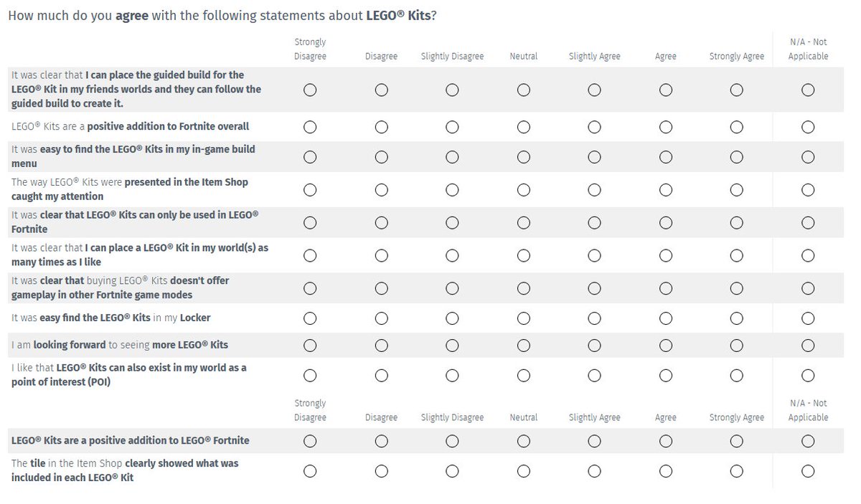Image resolution: width=861 pixels, height=504 pixels.
Task: Pick Agree for Kits only usable in LEGO Fortnite
Action: (x=665, y=223)
